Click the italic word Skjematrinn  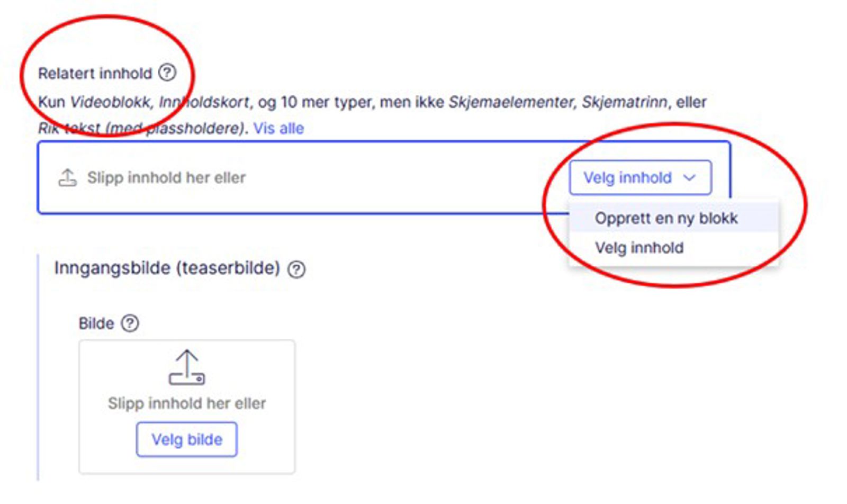(x=624, y=102)
